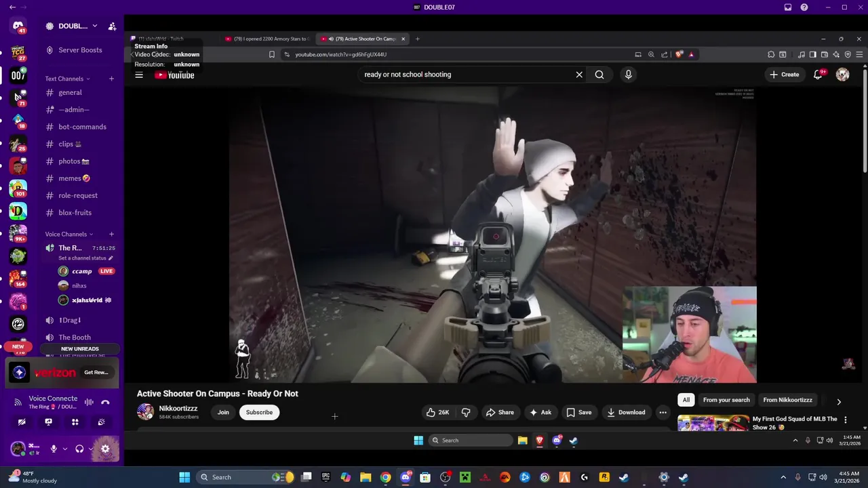Image resolution: width=868 pixels, height=488 pixels.
Task: Open microphone input options arrow
Action: point(65,449)
